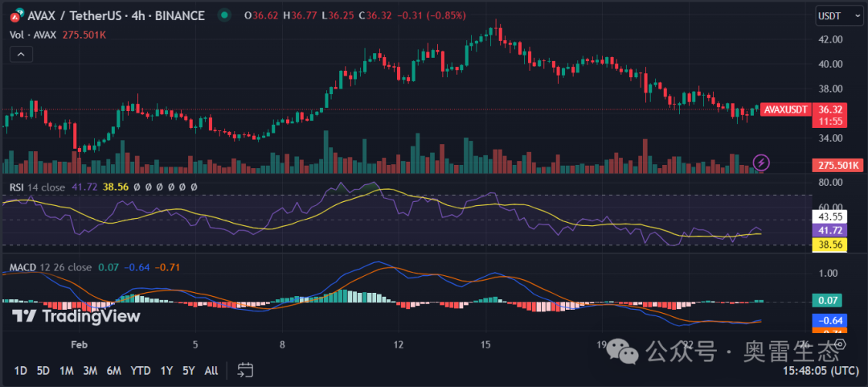This screenshot has height=387, width=868.
Task: Show All time range data
Action: 211,371
